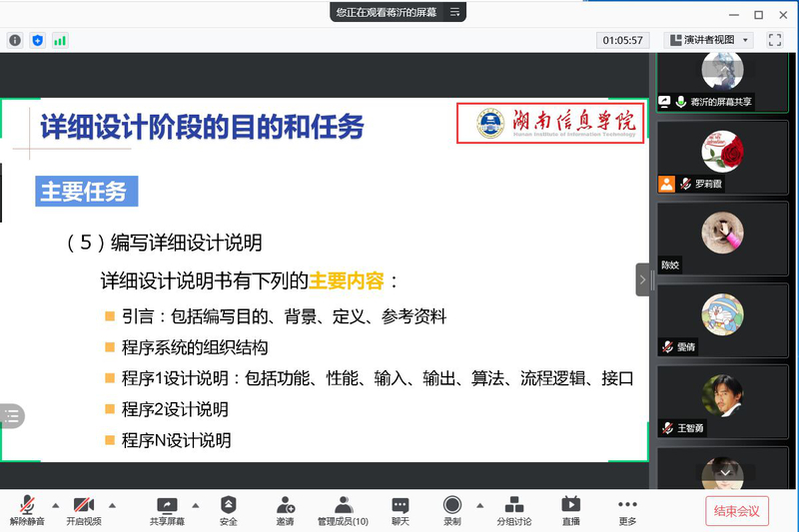Click 您正在观看蒋沂的屏幕 sharing banner
The image size is (799, 532).
[386, 12]
